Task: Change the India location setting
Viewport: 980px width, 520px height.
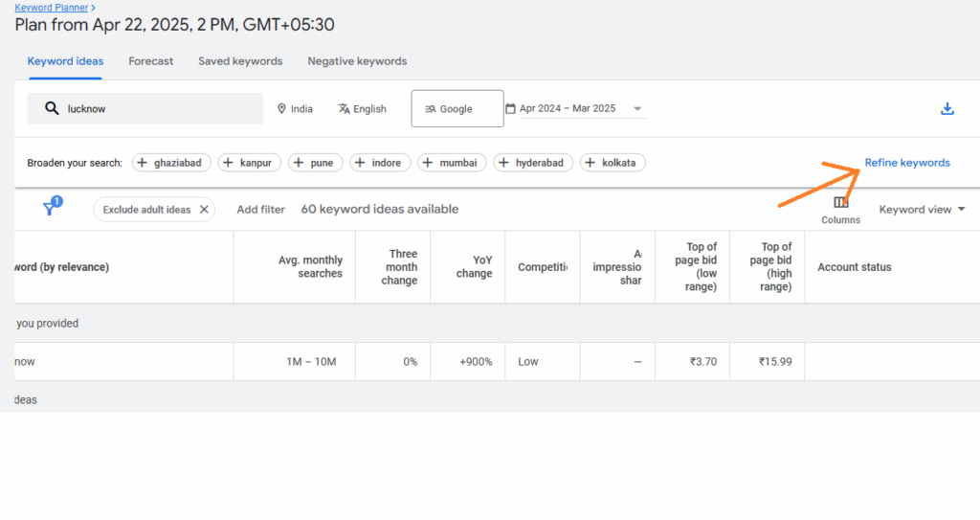Action: click(295, 109)
